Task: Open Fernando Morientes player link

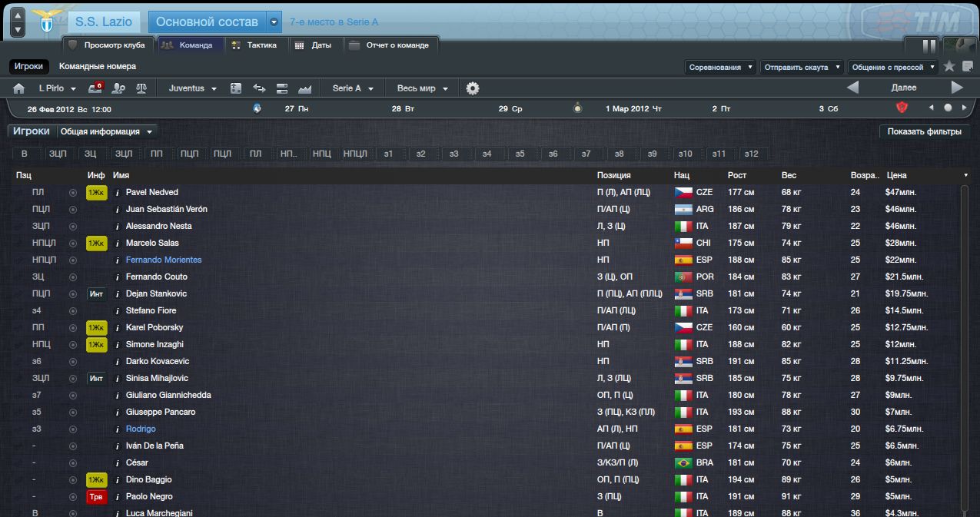Action: coord(164,260)
